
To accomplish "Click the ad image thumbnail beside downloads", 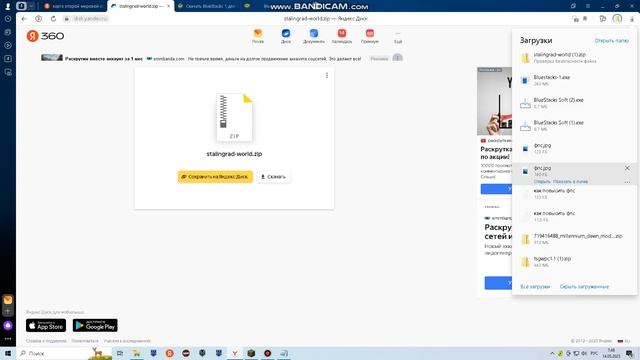I will [x=494, y=101].
